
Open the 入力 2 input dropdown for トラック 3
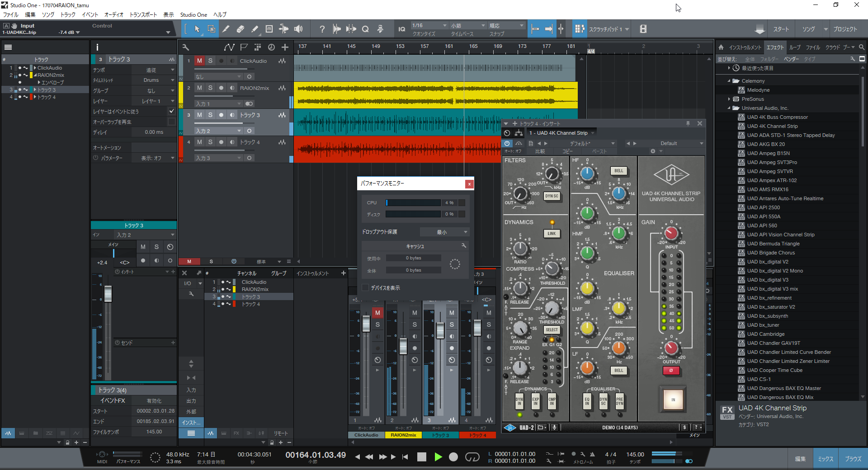click(218, 131)
